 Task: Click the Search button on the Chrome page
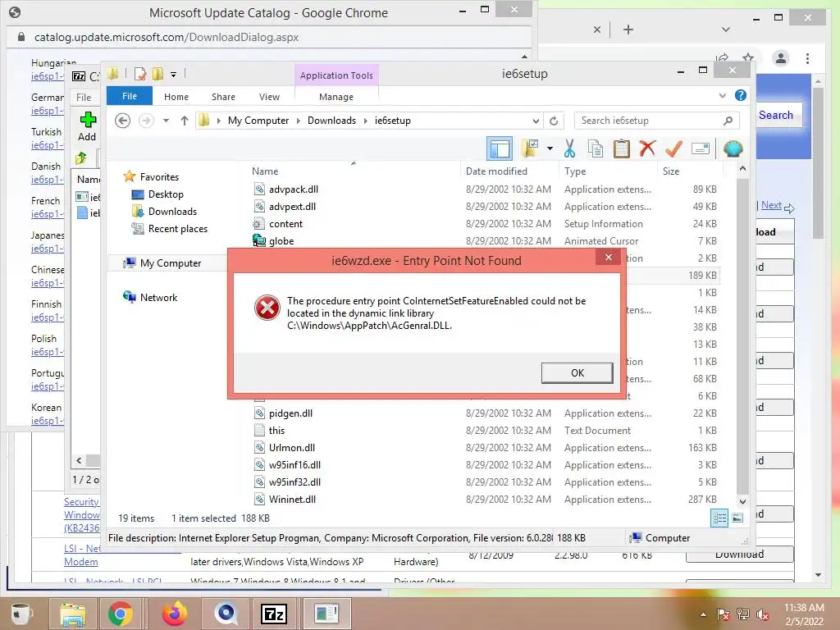tap(776, 115)
